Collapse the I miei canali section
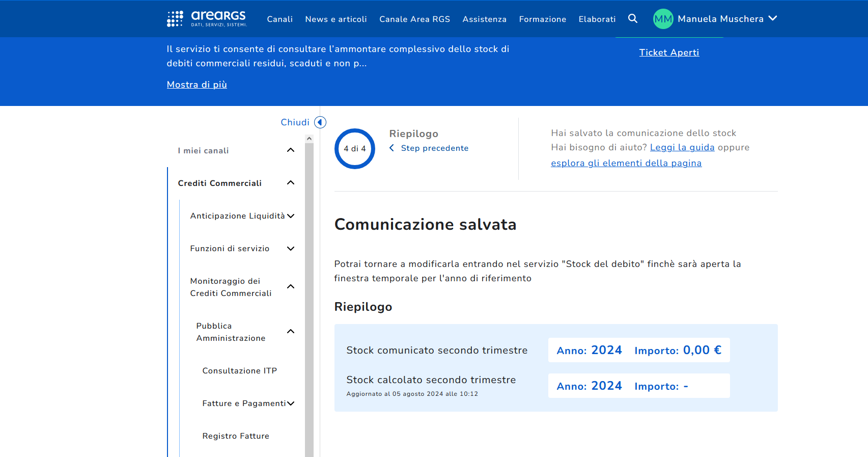868x457 pixels. 291,150
